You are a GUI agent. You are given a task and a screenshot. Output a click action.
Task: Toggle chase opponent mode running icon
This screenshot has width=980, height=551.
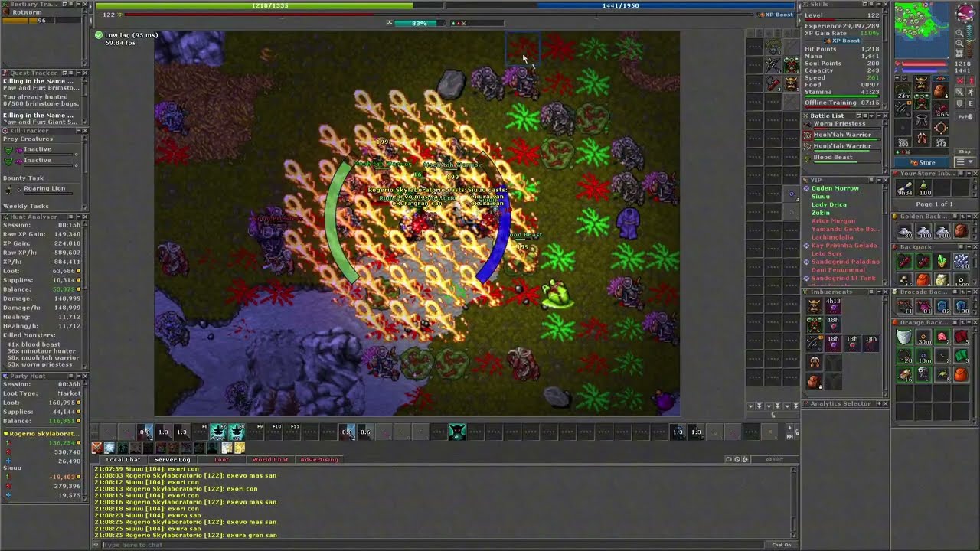971,92
